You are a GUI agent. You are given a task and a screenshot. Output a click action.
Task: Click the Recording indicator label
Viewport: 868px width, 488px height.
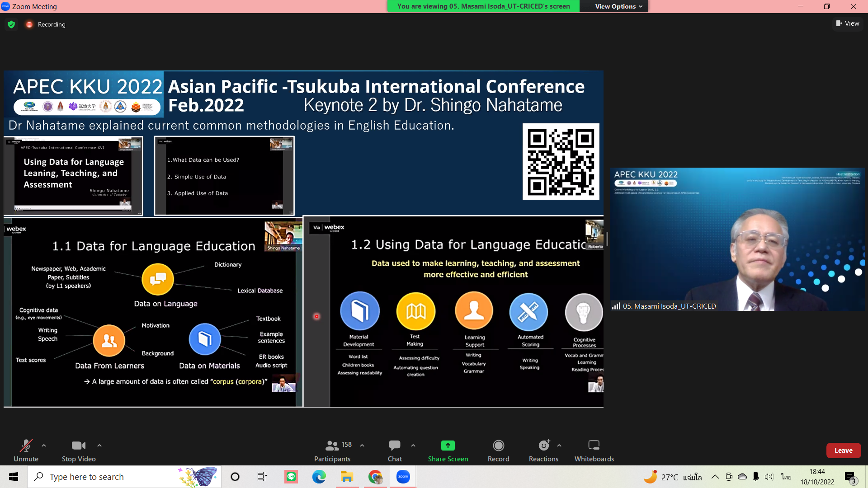(51, 24)
